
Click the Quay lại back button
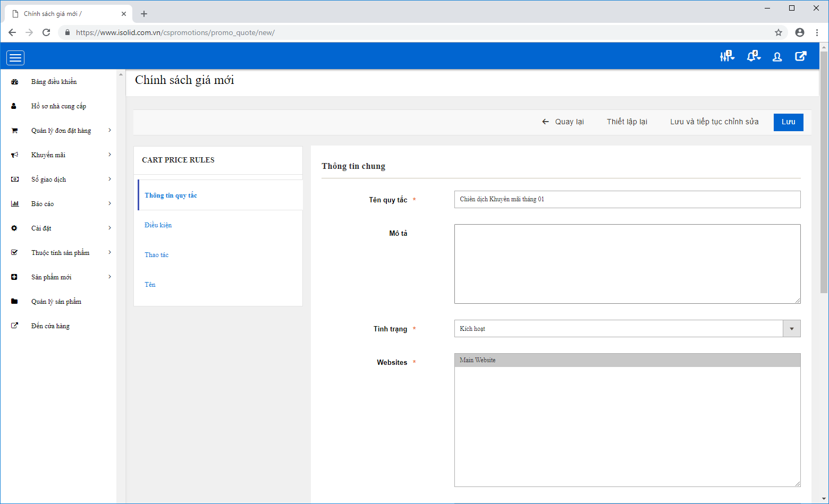[563, 122]
